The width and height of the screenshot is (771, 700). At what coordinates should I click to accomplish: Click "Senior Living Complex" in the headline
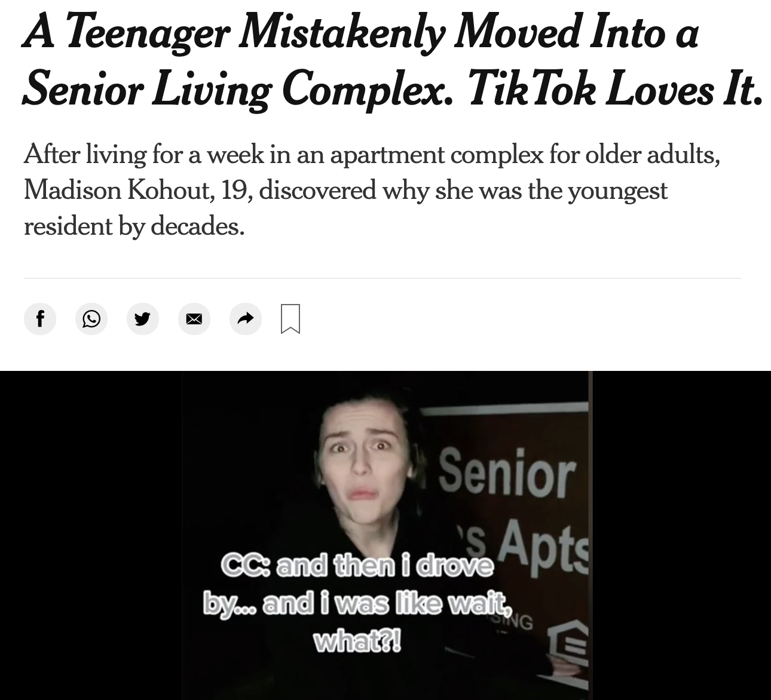(x=239, y=90)
